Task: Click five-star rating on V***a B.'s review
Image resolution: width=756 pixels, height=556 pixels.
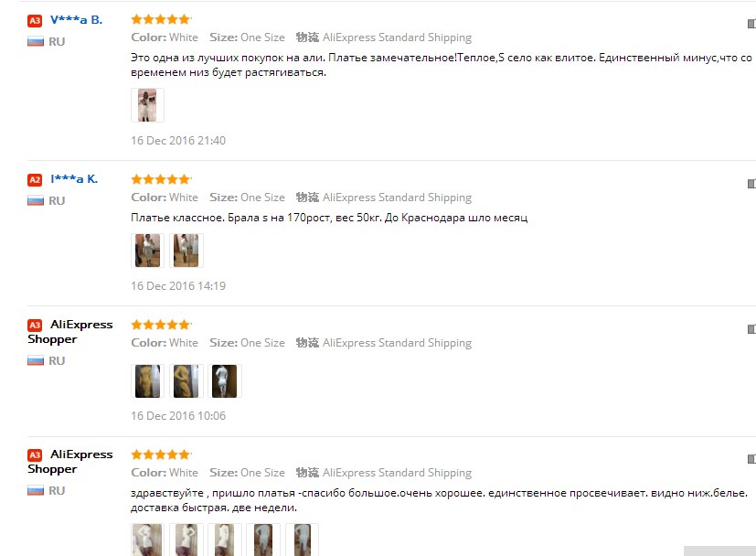Action: [161, 19]
